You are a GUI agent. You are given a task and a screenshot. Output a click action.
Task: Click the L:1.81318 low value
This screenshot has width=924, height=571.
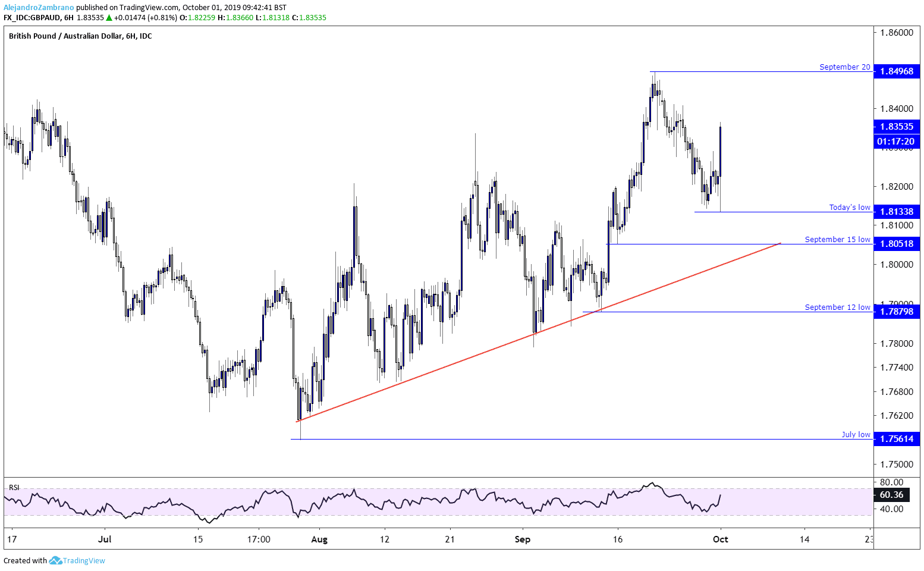pyautogui.click(x=272, y=18)
